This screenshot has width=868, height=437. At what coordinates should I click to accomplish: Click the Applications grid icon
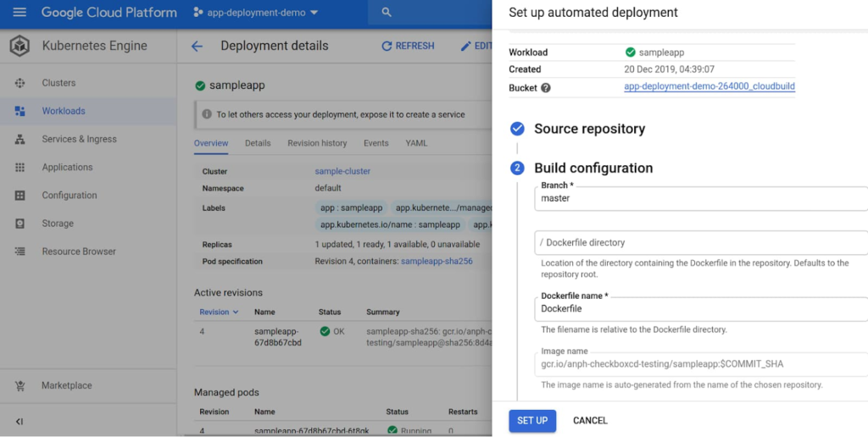tap(20, 167)
